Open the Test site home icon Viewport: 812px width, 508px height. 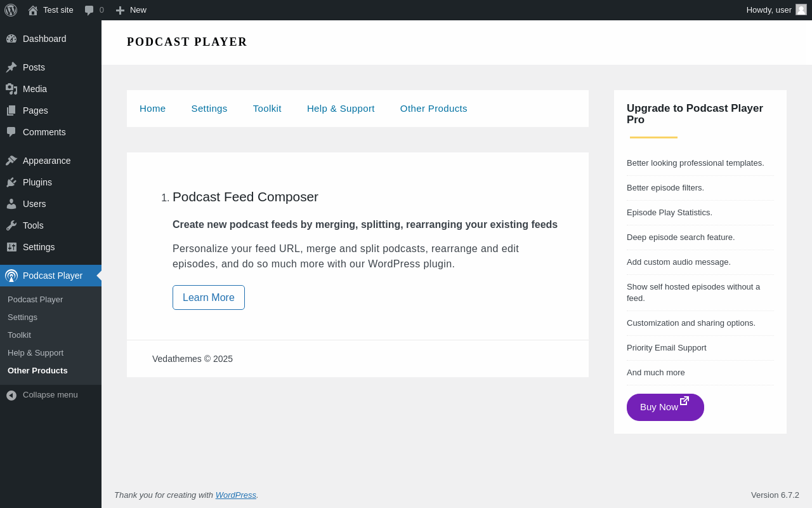33,10
